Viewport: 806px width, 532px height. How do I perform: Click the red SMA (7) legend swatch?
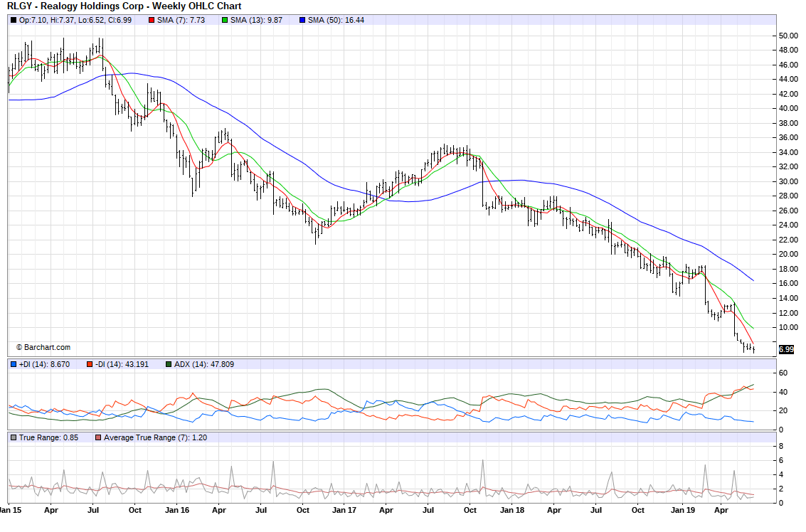(x=152, y=20)
